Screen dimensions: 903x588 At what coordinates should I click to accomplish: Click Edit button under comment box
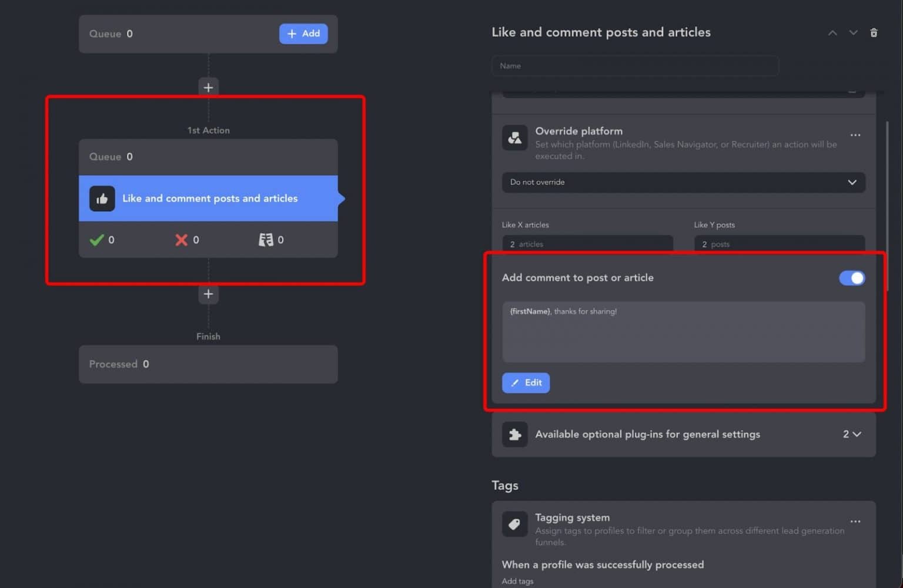tap(526, 383)
